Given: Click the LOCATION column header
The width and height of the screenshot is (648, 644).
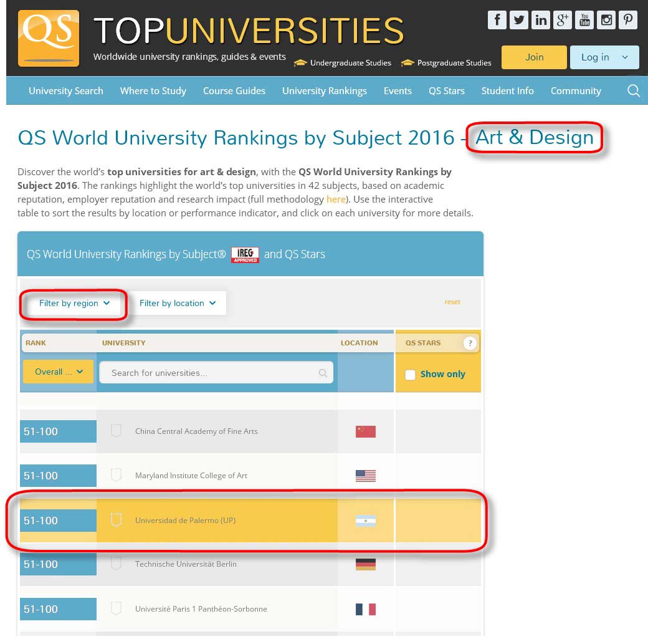Looking at the screenshot, I should pos(359,343).
